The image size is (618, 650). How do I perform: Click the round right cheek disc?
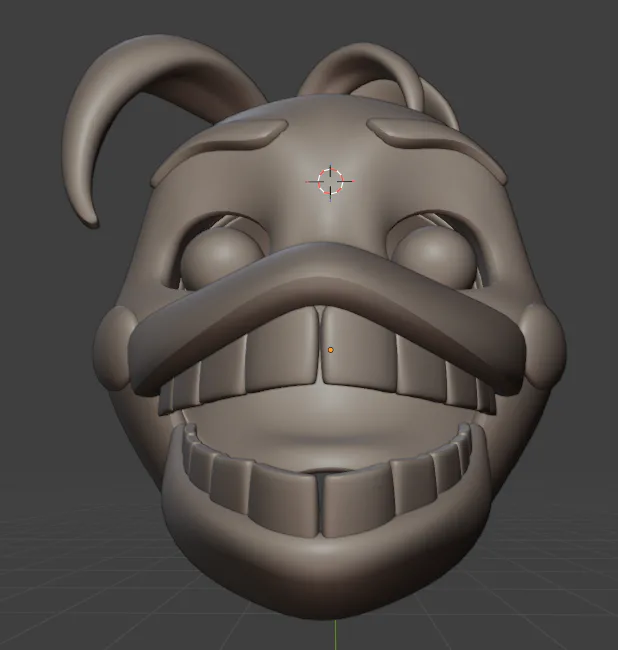pyautogui.click(x=543, y=346)
